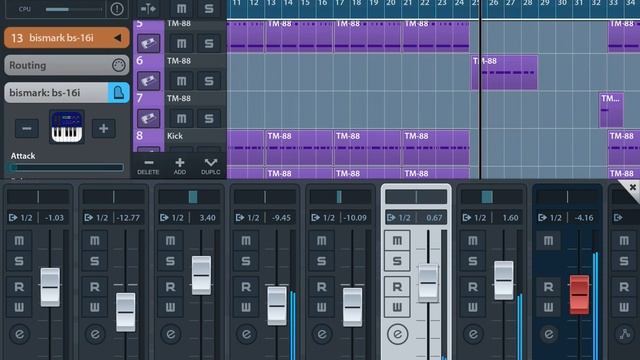Open channel editor 'e' on the 1.60 channel

click(473, 334)
